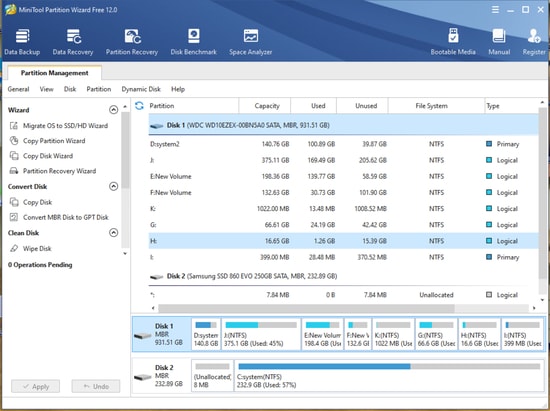Choose Copy Disk under Convert Disk
The image size is (550, 411).
[x=31, y=202]
